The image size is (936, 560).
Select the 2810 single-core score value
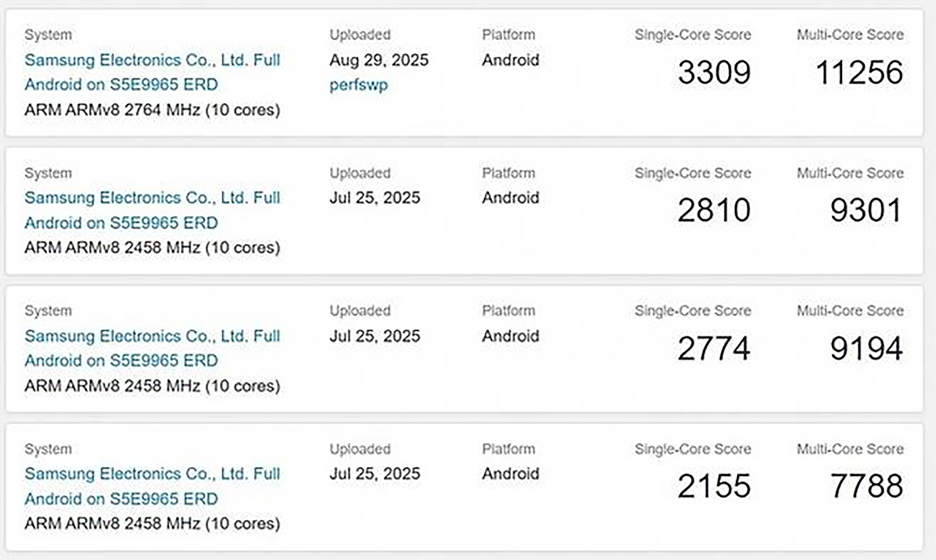point(714,210)
